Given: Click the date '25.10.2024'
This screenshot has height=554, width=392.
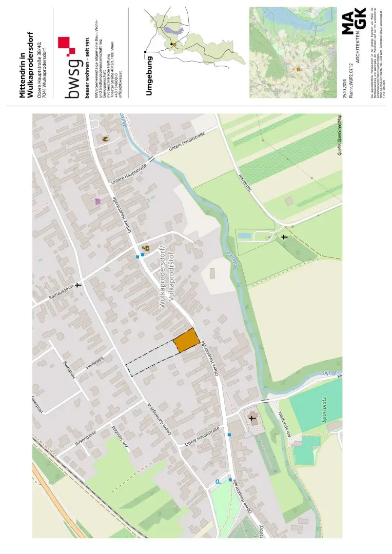Looking at the screenshot, I should pyautogui.click(x=345, y=88).
